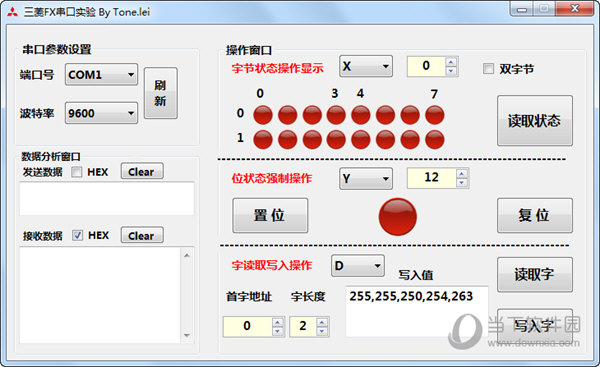This screenshot has height=367, width=600.
Task: Click the Mitsubishi logo icon in title bar
Action: tap(12, 12)
